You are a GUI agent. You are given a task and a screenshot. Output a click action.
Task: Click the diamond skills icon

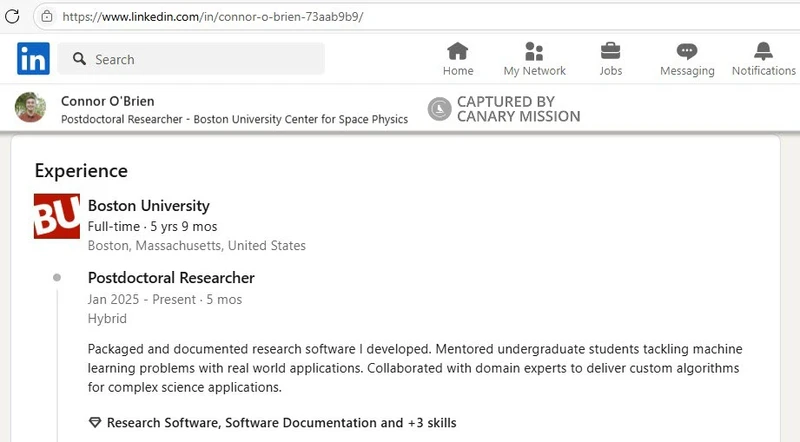95,423
